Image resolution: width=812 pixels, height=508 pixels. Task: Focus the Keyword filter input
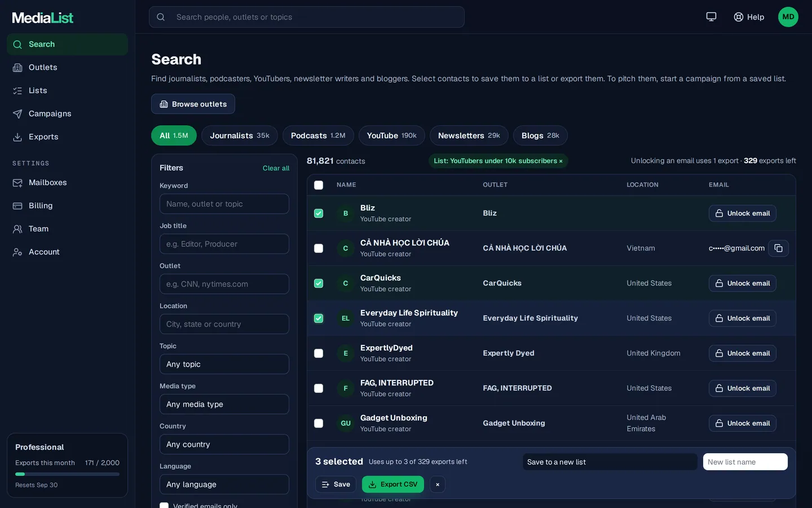[224, 204]
